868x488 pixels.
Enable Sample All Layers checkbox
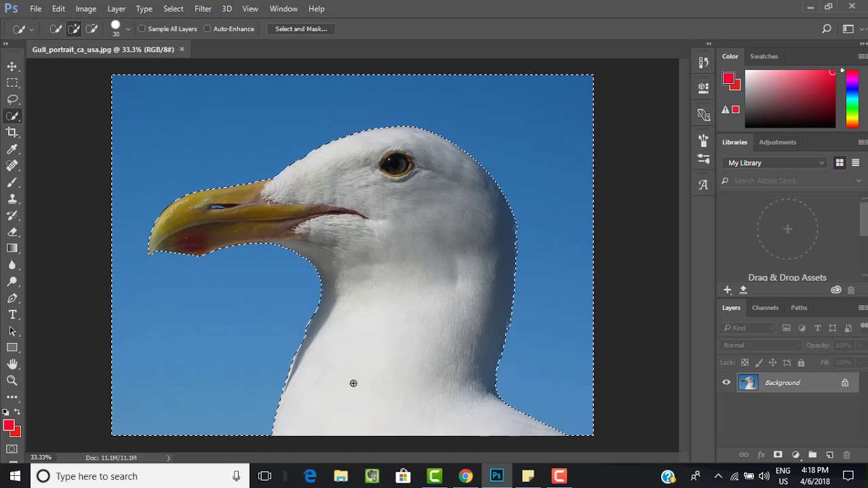point(142,29)
